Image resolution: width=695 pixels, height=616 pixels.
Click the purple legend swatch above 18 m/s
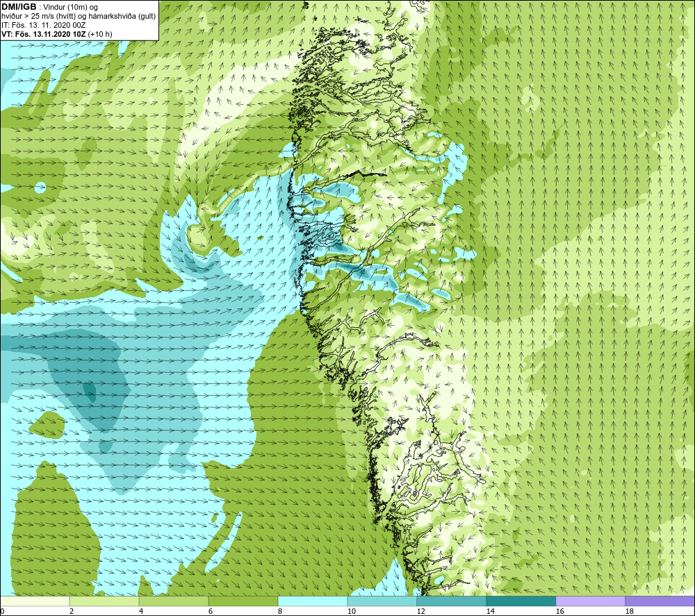pyautogui.click(x=660, y=601)
